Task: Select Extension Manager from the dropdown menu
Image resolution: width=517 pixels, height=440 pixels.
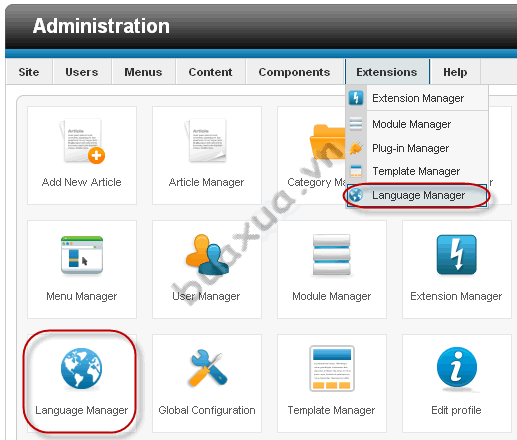Action: click(417, 98)
